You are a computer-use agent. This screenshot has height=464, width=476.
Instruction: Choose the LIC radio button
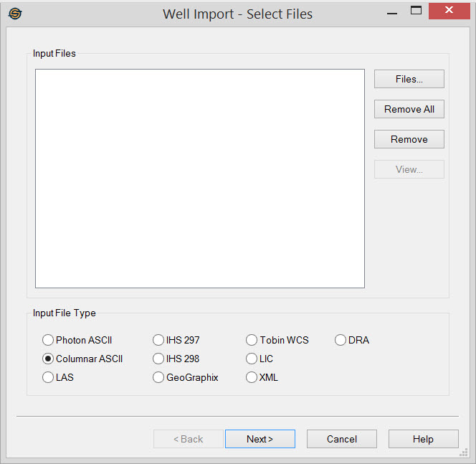click(252, 359)
